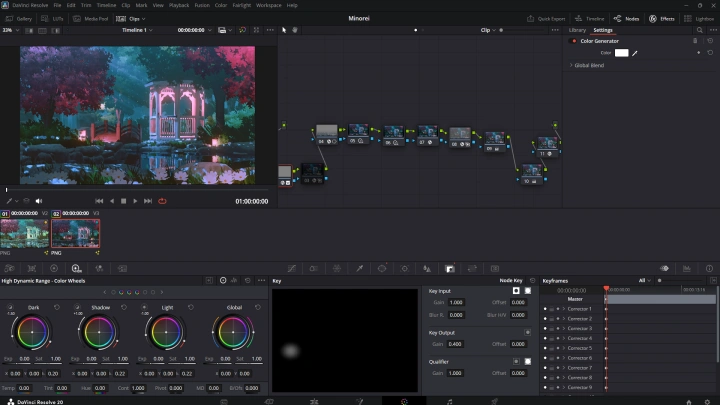This screenshot has height=405, width=720.
Task: Open the Timeline 1 dropdown
Action: 137,30
